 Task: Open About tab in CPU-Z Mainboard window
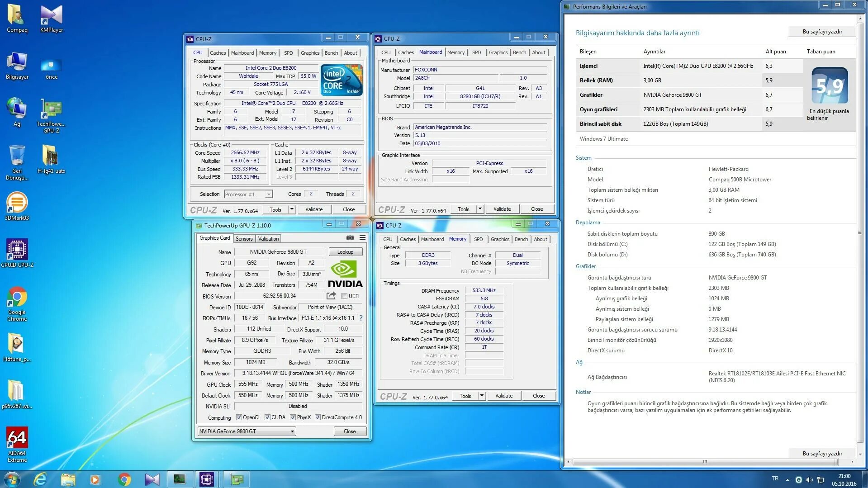pos(538,52)
